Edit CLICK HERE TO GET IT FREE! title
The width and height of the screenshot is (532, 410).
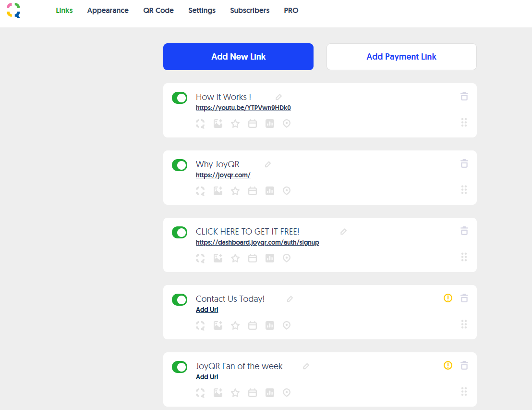[x=343, y=232]
